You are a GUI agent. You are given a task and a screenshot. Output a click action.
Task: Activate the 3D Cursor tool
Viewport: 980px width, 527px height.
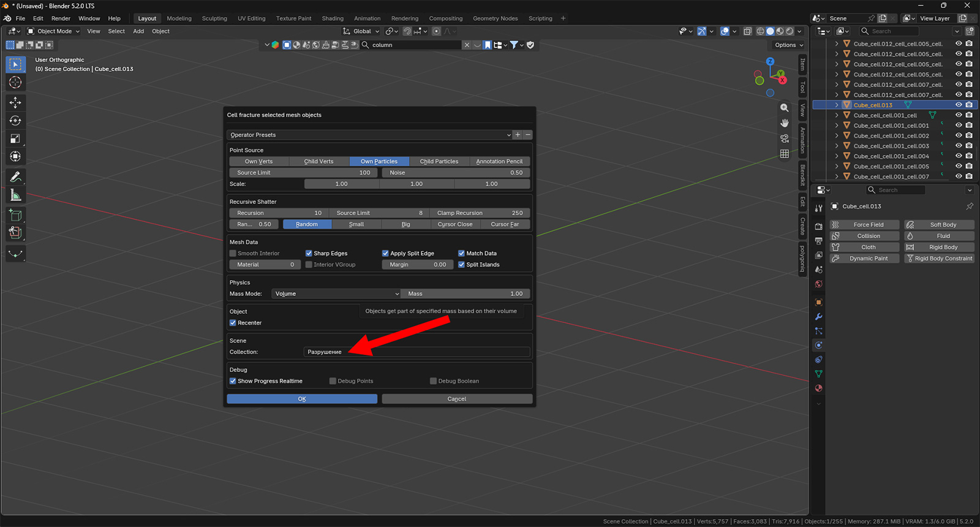tap(15, 83)
